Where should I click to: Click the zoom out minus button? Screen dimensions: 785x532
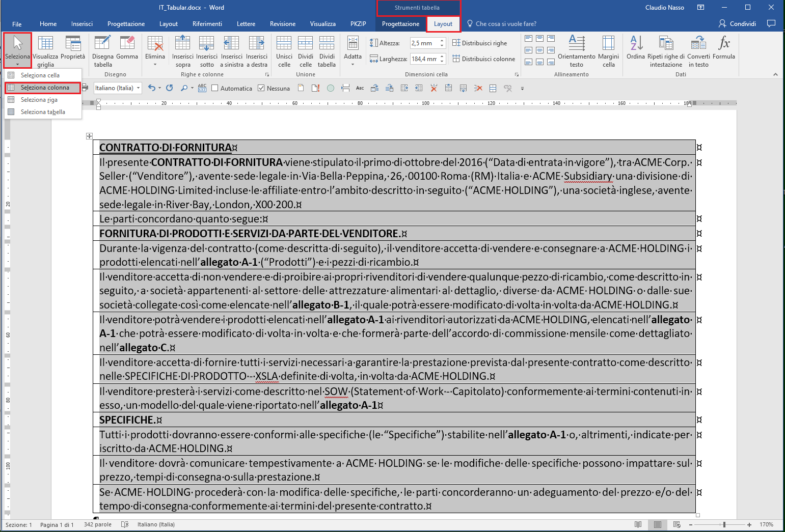tap(691, 524)
